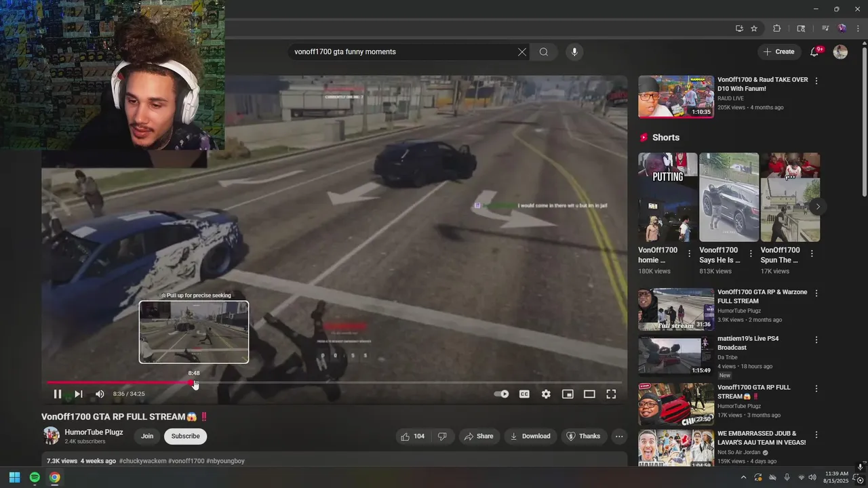Open Chrome three-dot menu
This screenshot has width=868, height=488.
click(857, 28)
